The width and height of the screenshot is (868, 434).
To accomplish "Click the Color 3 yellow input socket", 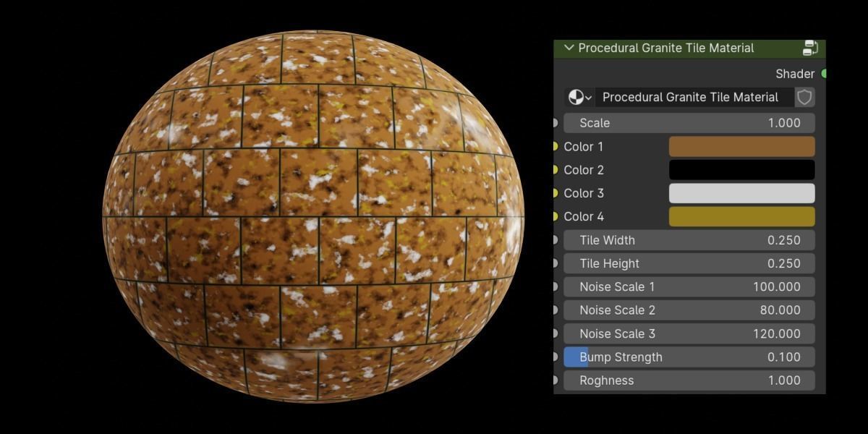I will tap(556, 193).
